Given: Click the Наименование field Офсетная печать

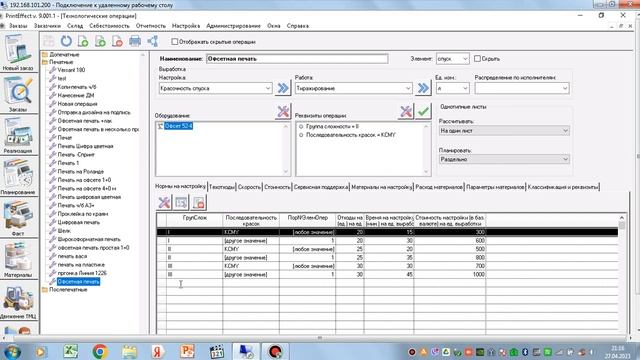Looking at the screenshot, I should pos(297,59).
